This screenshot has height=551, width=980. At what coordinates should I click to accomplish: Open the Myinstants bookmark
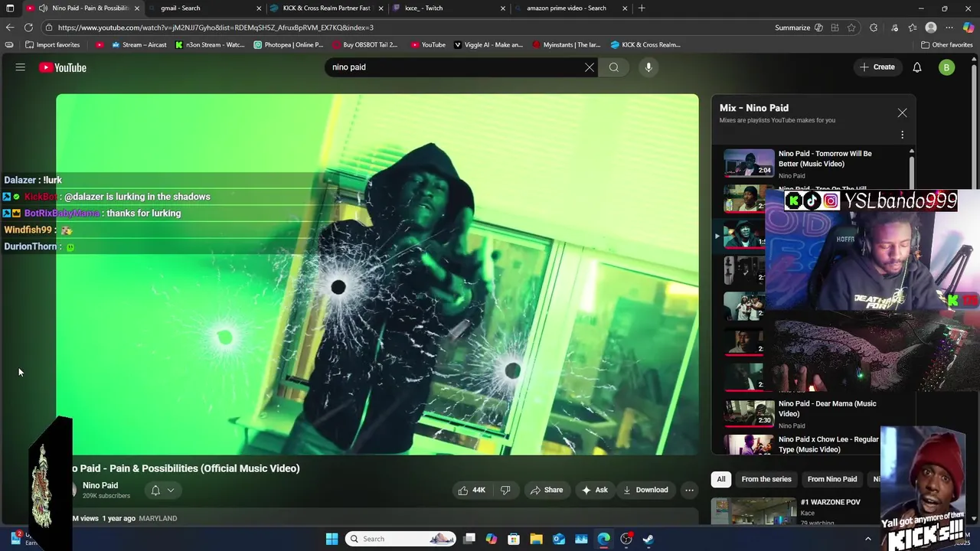click(x=567, y=44)
